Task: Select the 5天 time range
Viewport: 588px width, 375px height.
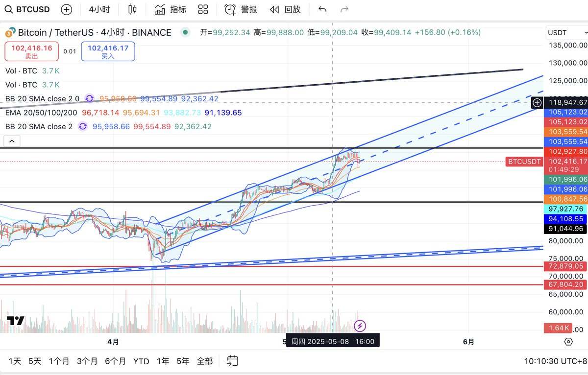Action: point(35,361)
